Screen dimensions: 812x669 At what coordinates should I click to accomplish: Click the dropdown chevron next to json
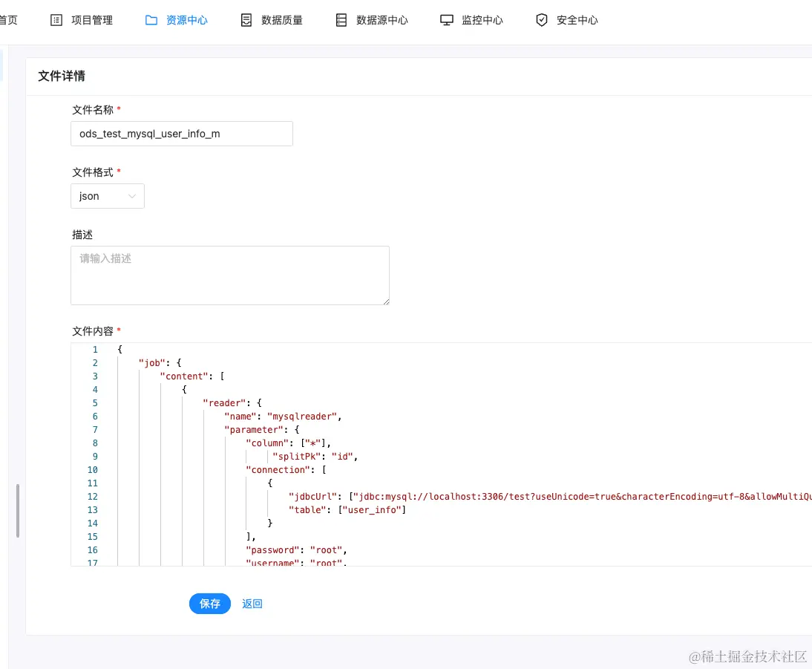pos(134,195)
